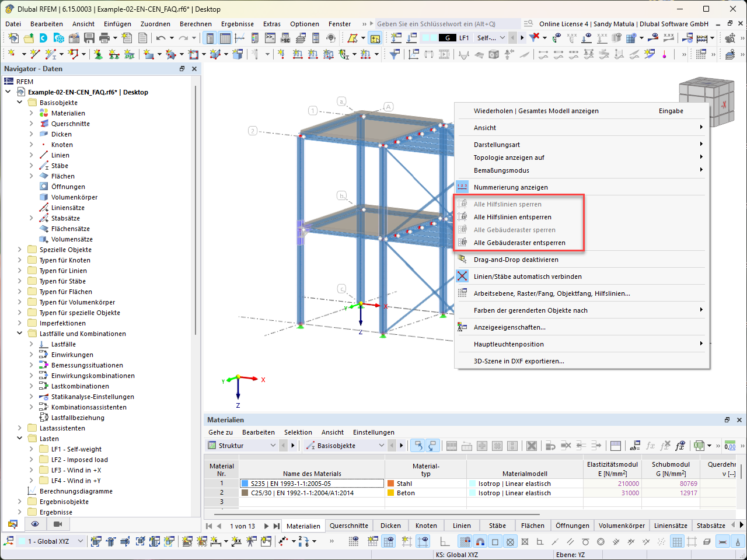Click the C25/30 material brown color swatch
Viewport: 747px width, 560px height.
pos(245,493)
